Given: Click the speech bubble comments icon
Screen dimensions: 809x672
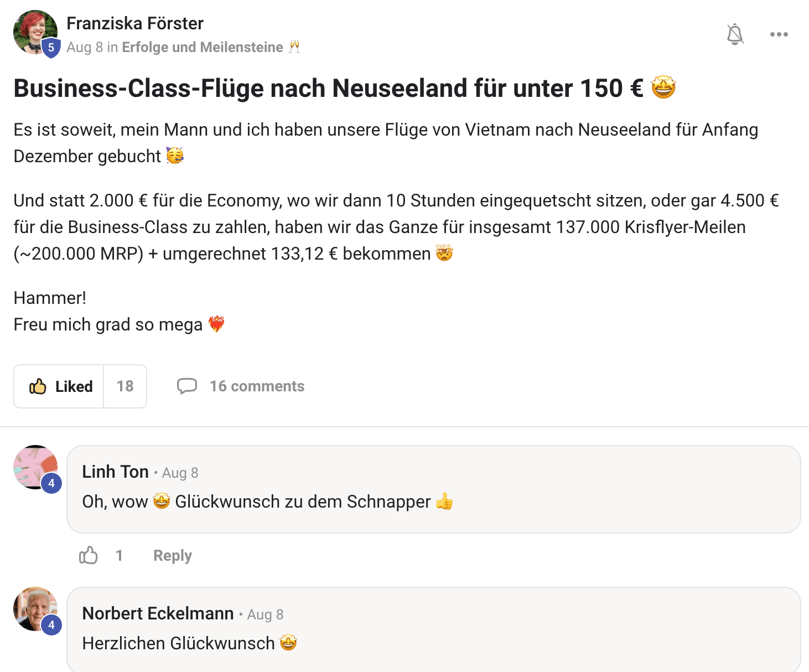Looking at the screenshot, I should point(187,386).
